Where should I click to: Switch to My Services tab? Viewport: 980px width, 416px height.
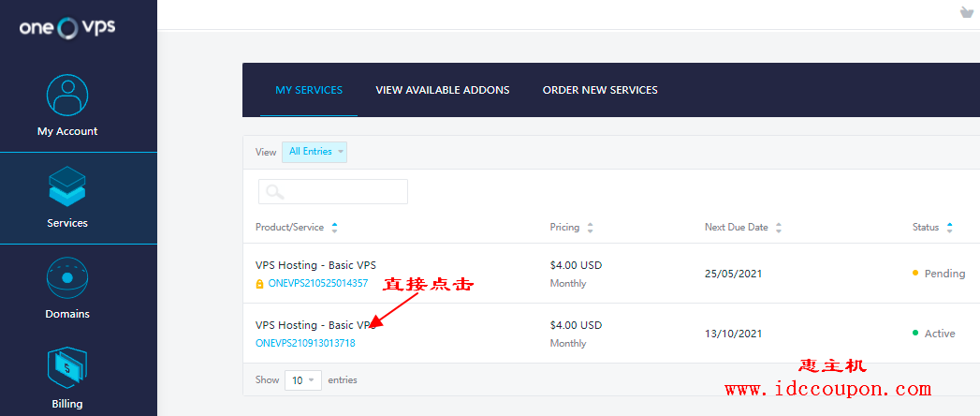309,90
